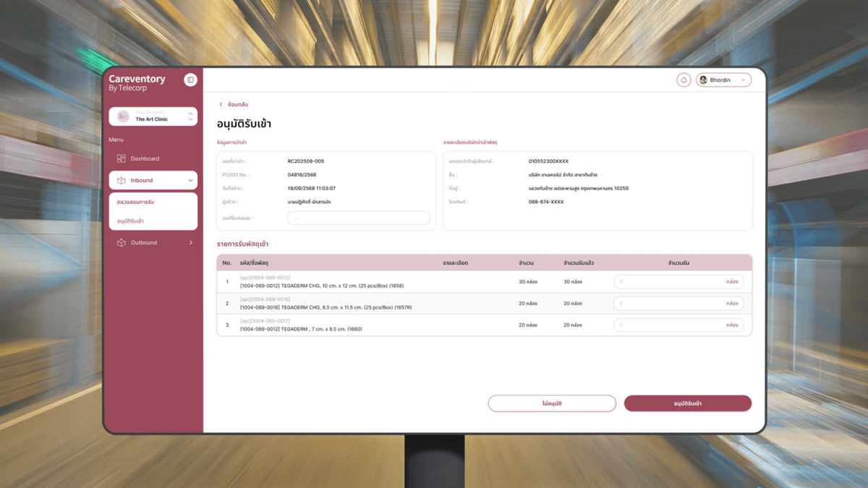Open notifications via the bell icon
The image size is (868, 488).
684,80
